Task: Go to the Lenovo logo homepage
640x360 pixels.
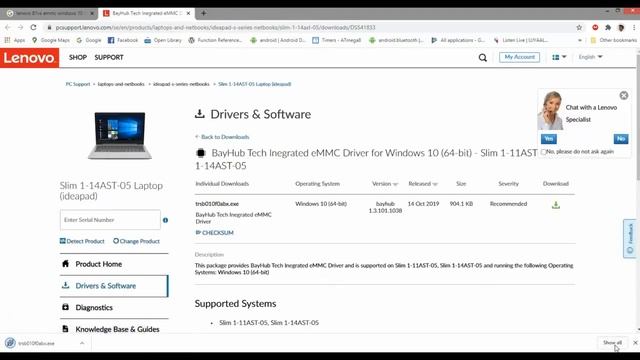Action: (x=29, y=58)
